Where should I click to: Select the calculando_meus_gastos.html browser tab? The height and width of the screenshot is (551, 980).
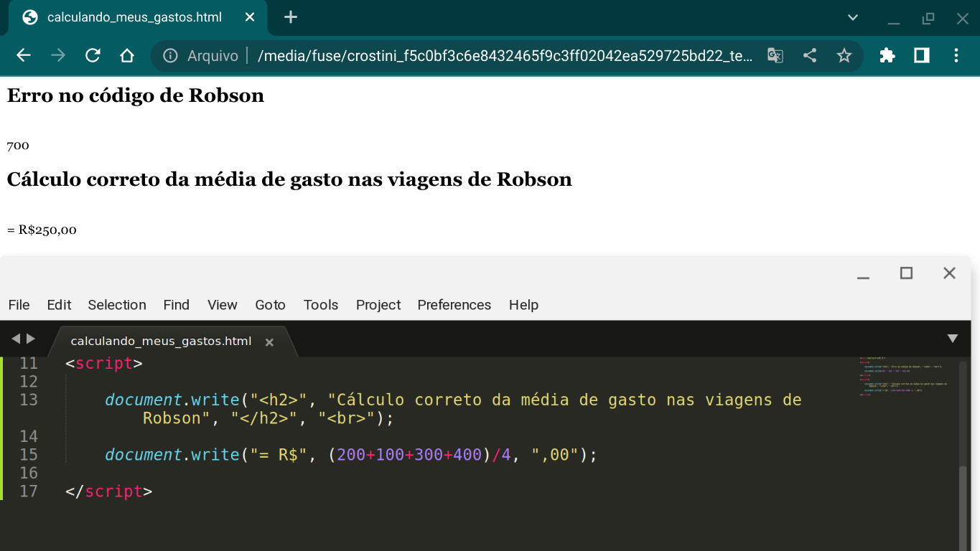tap(138, 17)
